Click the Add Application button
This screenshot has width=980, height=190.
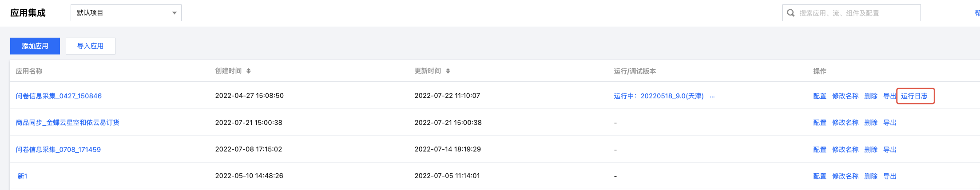coord(35,46)
